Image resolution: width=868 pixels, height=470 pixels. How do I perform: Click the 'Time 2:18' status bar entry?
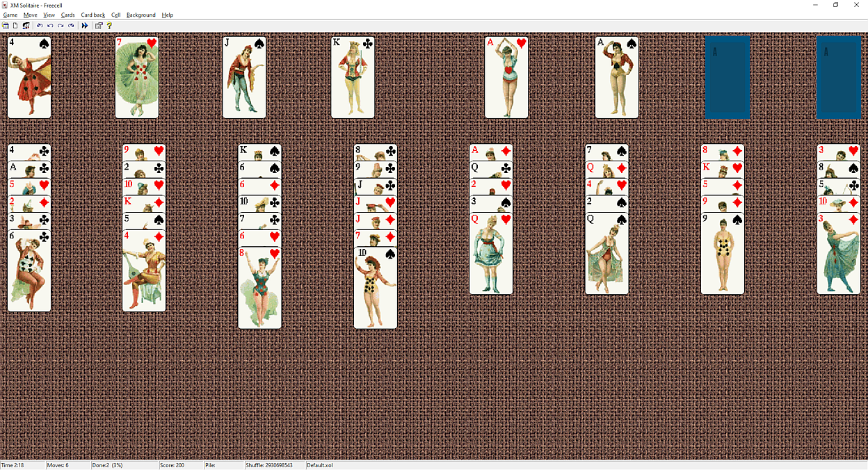click(23, 465)
